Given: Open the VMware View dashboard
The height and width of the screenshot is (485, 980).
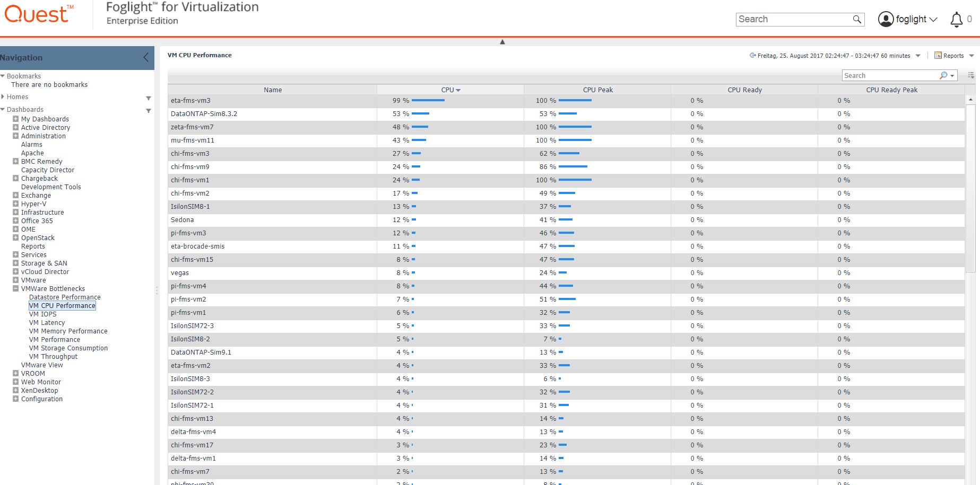Looking at the screenshot, I should pos(42,365).
